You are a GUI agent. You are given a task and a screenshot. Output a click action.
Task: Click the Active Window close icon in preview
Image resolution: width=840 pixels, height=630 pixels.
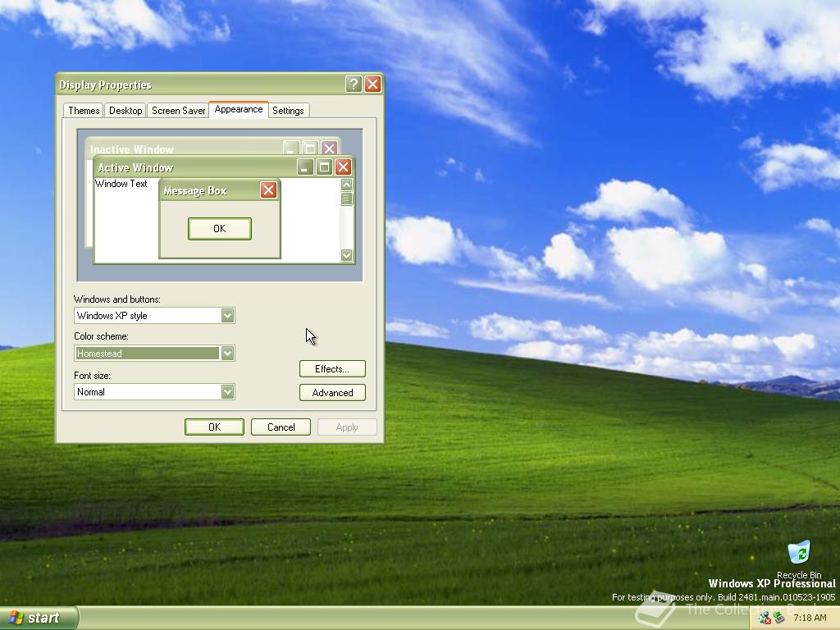[x=343, y=167]
